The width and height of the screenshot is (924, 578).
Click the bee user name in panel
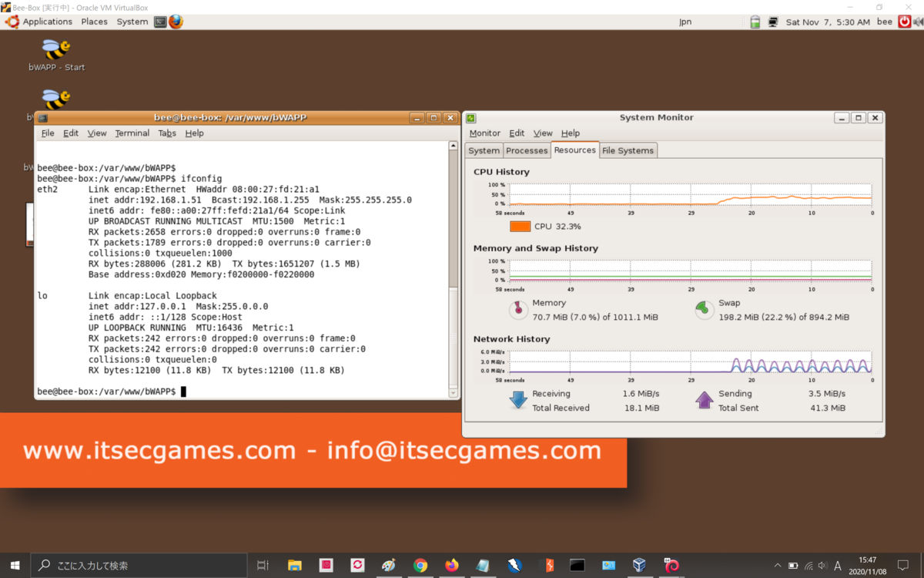[x=885, y=22]
